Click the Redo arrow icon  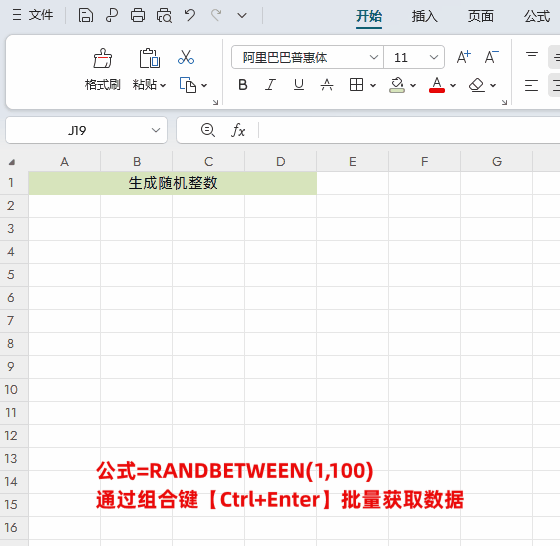(216, 15)
